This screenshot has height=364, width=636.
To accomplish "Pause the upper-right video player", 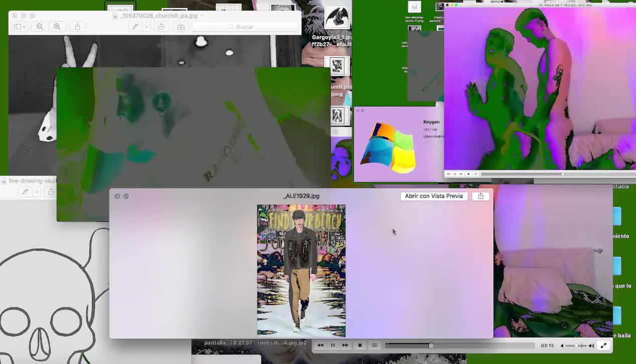I will click(455, 174).
